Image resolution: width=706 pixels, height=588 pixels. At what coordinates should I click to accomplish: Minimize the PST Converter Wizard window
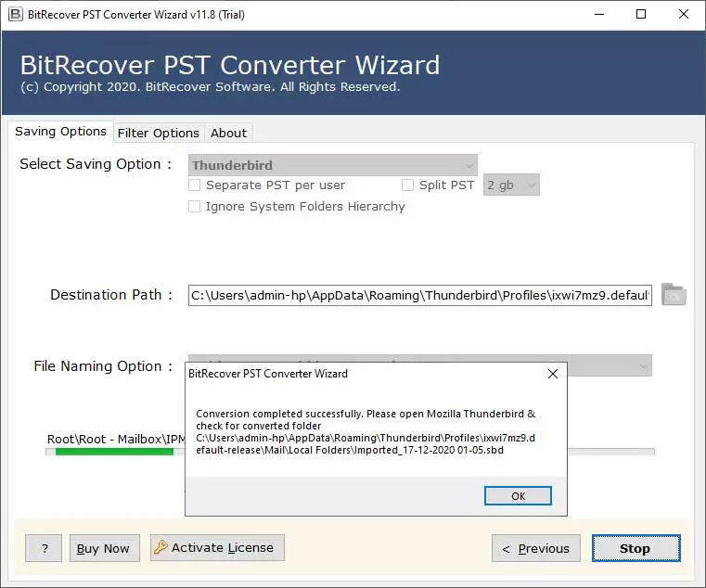(599, 15)
